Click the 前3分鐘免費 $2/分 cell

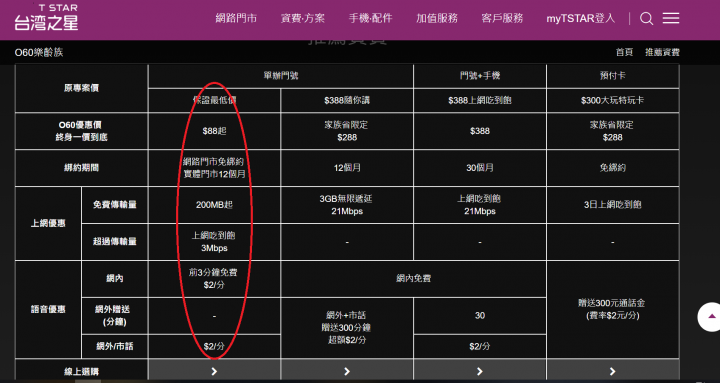point(214,278)
